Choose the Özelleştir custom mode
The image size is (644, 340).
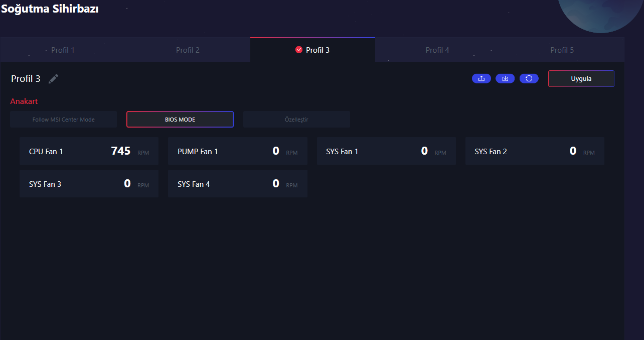pyautogui.click(x=296, y=120)
